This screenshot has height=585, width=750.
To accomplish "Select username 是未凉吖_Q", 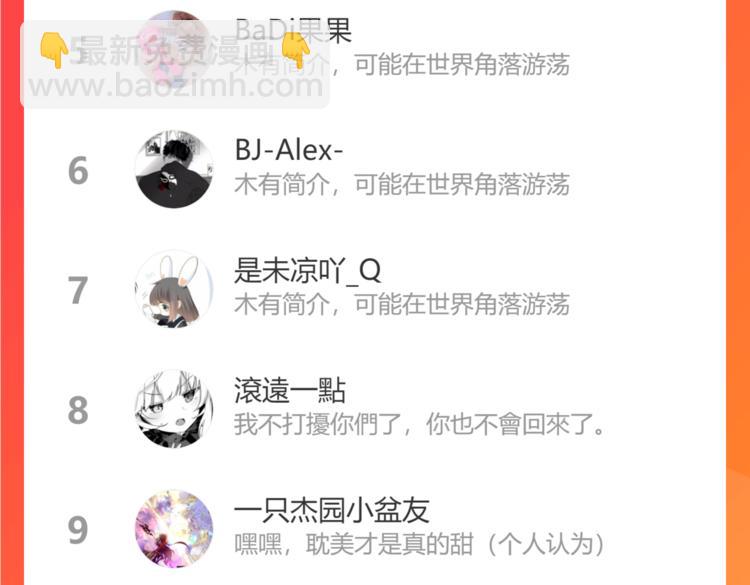I will 308,271.
